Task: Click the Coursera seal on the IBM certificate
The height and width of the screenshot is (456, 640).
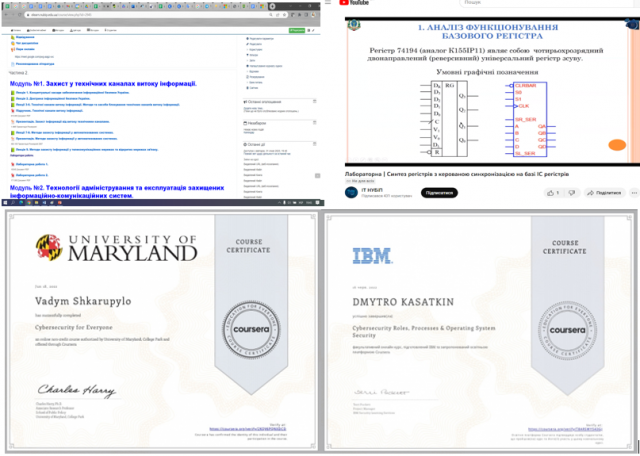Action: click(x=567, y=330)
